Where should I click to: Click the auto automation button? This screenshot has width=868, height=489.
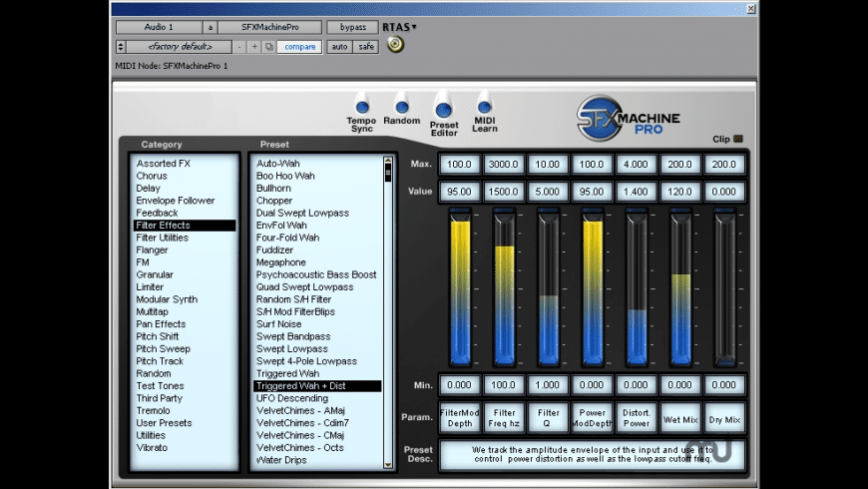tap(340, 47)
